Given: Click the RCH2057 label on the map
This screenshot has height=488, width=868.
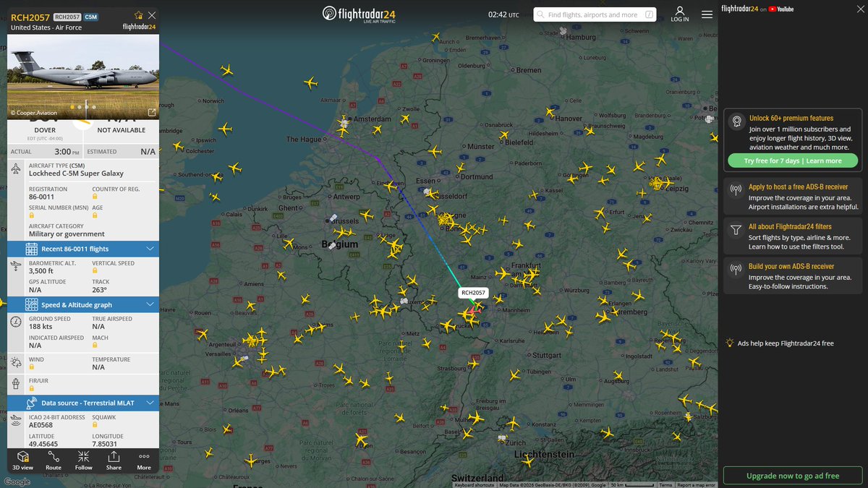Looking at the screenshot, I should pos(474,293).
